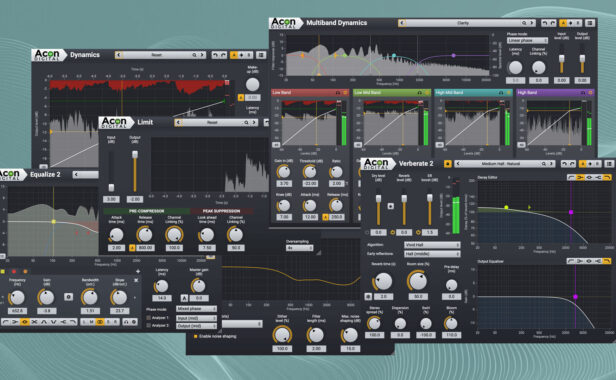Screen dimensions: 616x380
Task: Undo in the Verberate 2 window
Action: coord(564,164)
